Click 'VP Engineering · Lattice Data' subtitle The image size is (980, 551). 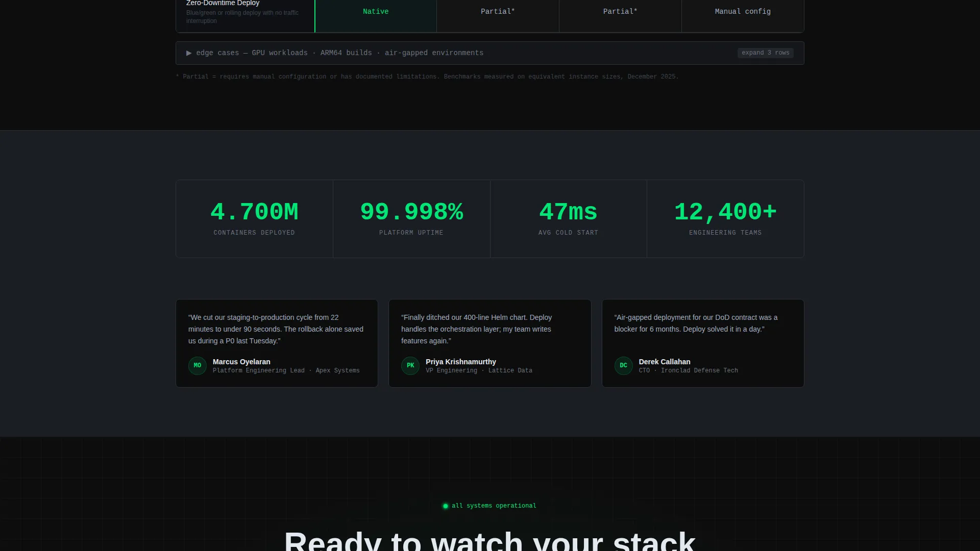(x=479, y=371)
